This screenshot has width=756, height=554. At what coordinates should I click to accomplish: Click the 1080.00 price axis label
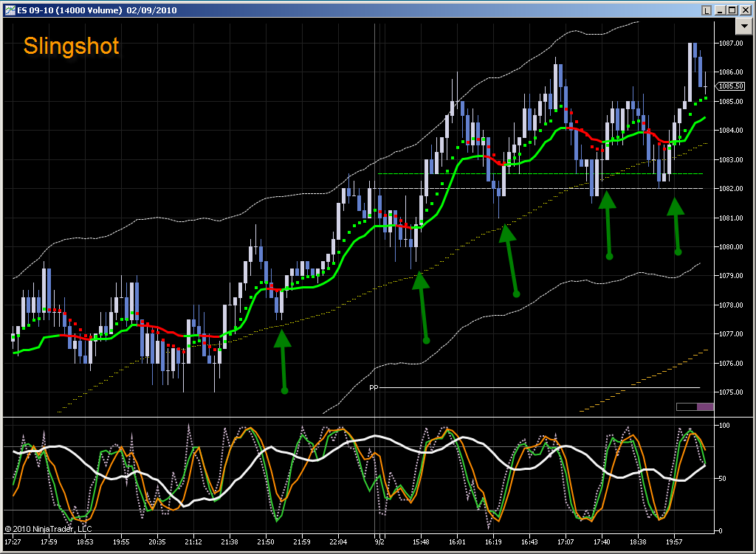(x=731, y=246)
